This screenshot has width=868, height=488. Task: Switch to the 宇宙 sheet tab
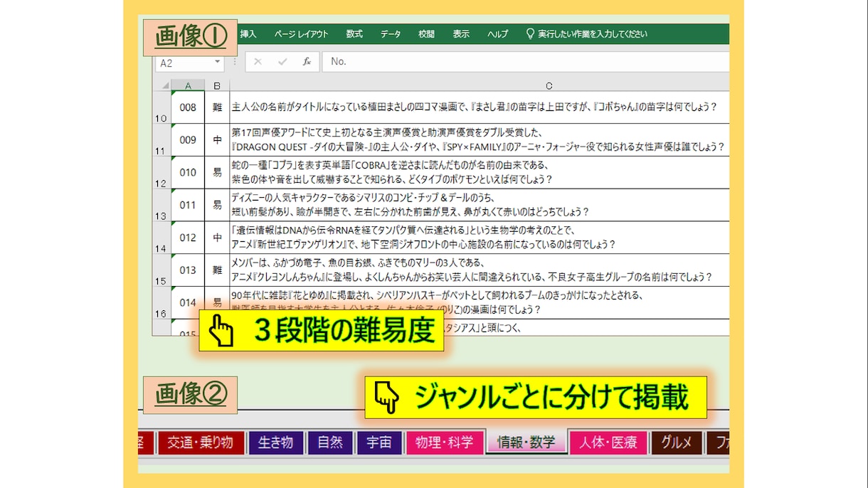coord(379,442)
